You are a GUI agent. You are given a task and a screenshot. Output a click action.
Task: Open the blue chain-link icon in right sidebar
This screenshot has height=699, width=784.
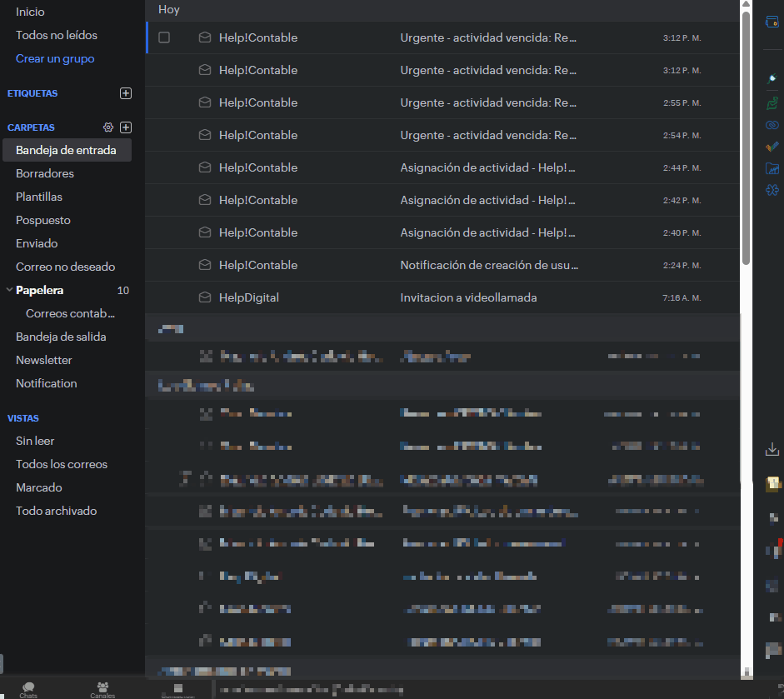[x=772, y=125]
